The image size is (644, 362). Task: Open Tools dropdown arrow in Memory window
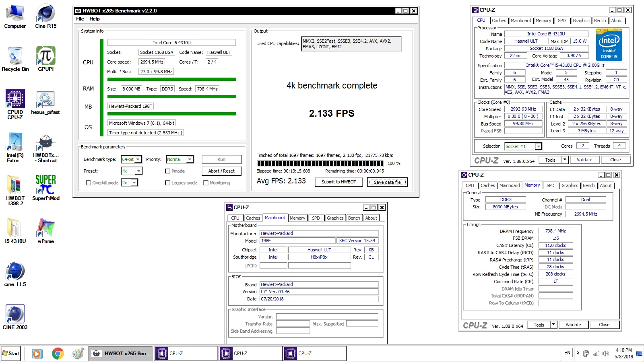[x=553, y=325]
